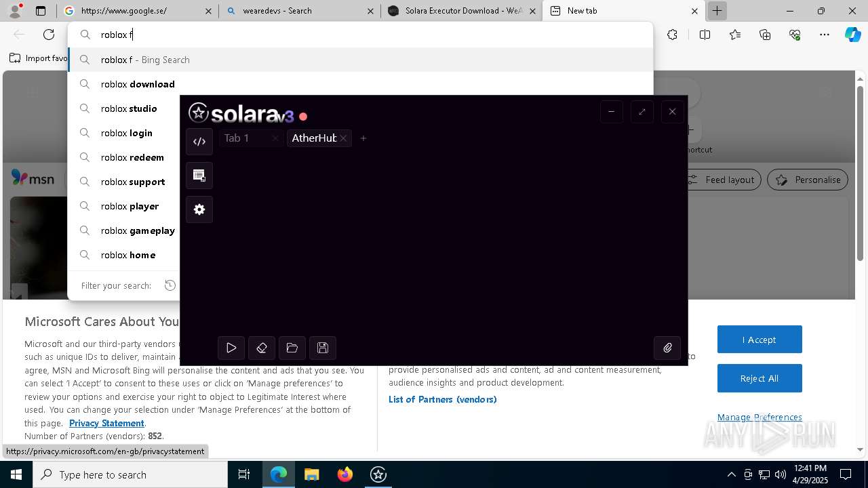This screenshot has height=488, width=868.
Task: Click I Accept on the consent banner
Action: click(x=759, y=340)
